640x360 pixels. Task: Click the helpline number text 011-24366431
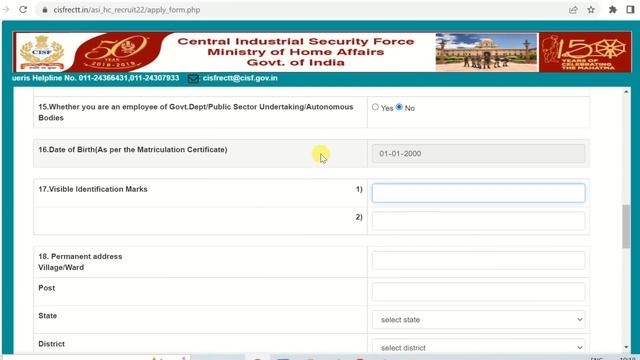coord(103,78)
